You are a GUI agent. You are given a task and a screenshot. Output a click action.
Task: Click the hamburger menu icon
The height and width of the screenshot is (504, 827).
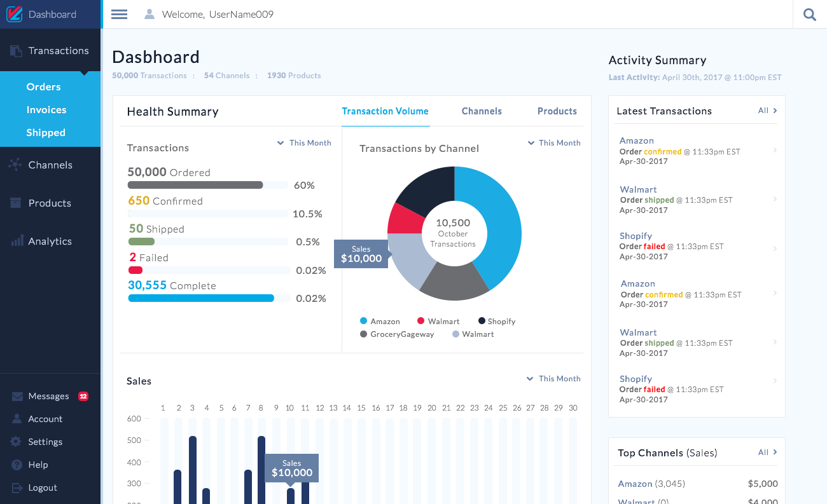tap(119, 14)
